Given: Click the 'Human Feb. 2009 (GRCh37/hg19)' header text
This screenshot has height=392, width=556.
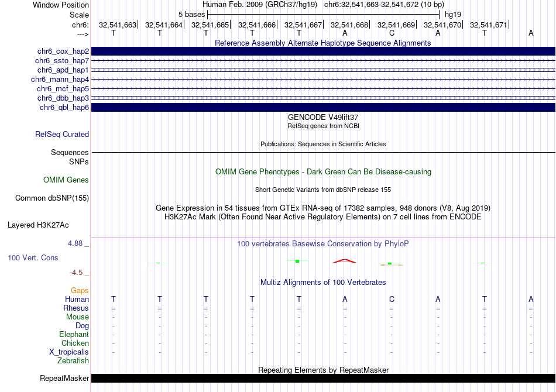Looking at the screenshot, I should point(259,5).
